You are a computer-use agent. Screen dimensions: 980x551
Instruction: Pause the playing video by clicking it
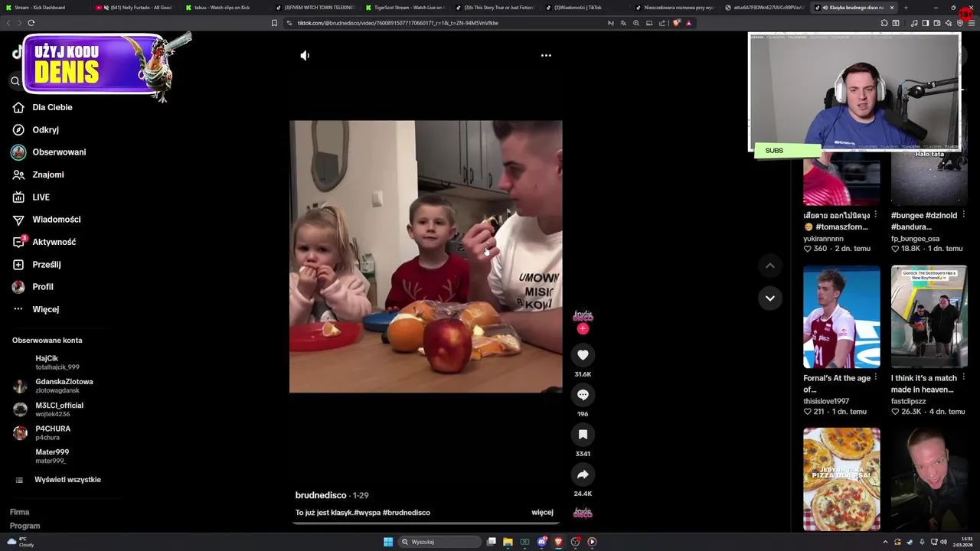[426, 256]
